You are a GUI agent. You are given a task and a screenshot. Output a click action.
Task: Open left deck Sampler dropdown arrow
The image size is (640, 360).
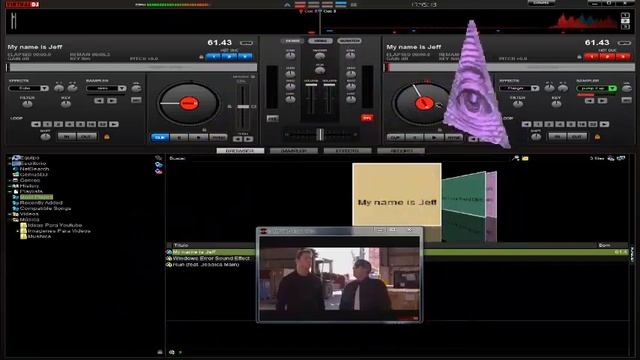122,88
